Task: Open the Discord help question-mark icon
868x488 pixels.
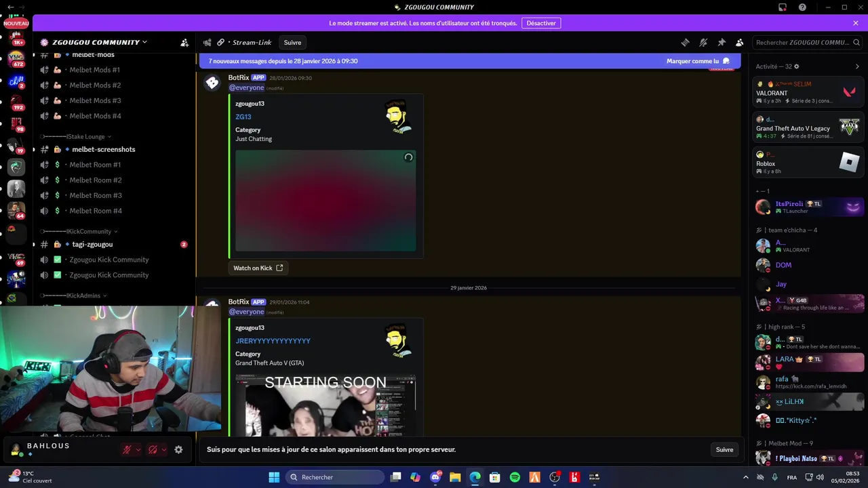Action: click(802, 7)
